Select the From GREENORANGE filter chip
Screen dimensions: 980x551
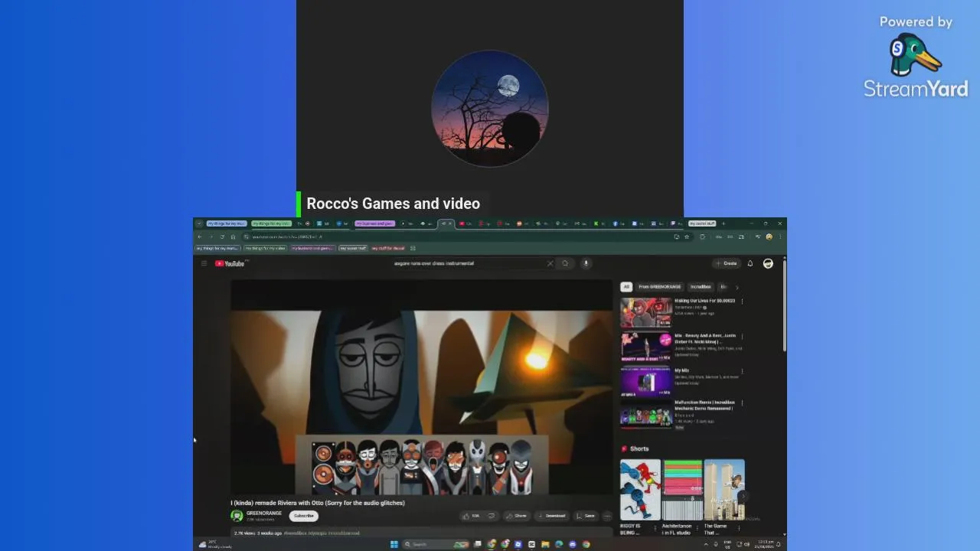[x=659, y=287]
